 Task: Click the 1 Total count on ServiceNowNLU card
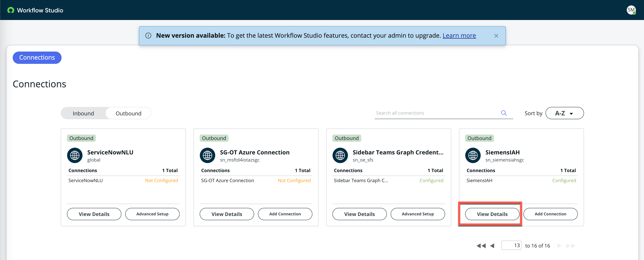pos(170,171)
